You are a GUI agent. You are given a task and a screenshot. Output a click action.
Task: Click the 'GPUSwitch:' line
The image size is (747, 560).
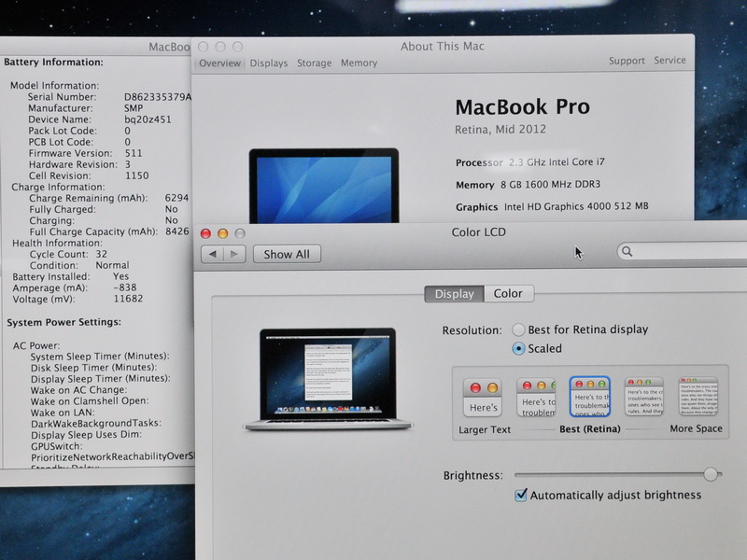tap(57, 446)
